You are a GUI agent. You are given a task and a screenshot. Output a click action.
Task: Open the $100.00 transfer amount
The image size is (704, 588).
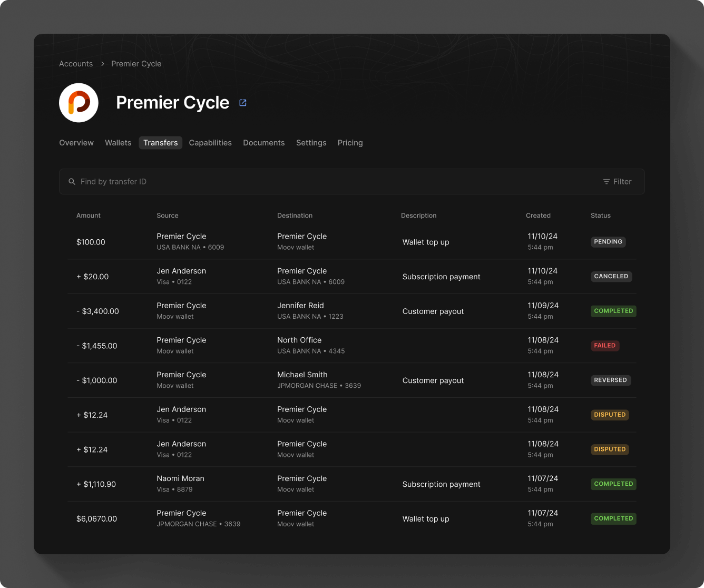[x=91, y=242]
